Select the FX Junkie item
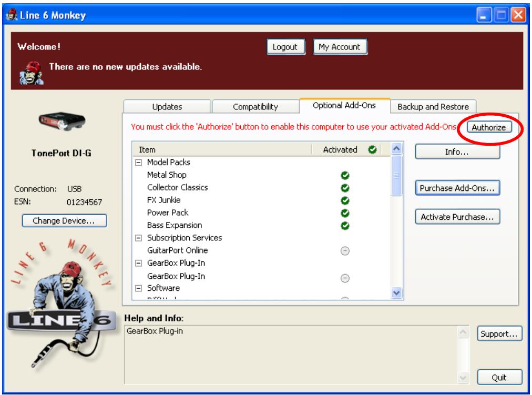The image size is (532, 395). click(163, 200)
